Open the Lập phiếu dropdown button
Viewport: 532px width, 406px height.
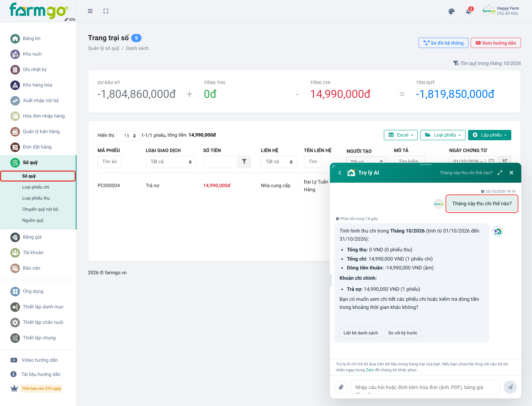490,135
